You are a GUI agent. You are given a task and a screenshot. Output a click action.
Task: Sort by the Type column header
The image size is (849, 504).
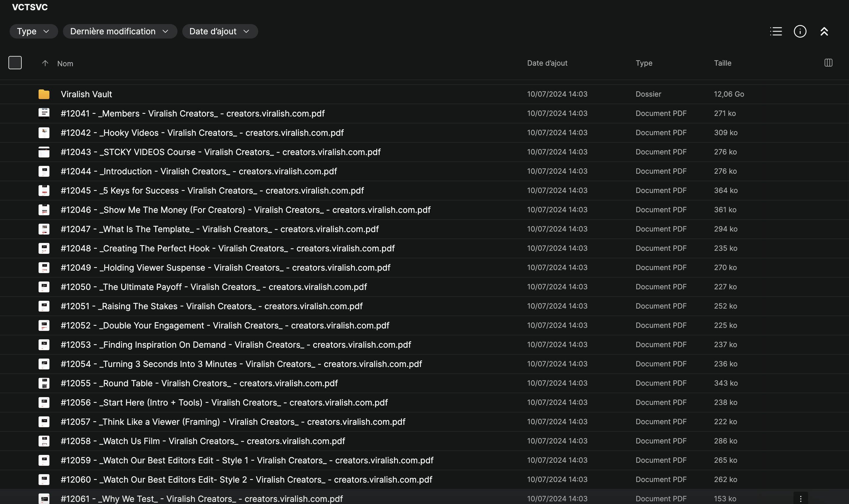point(644,63)
